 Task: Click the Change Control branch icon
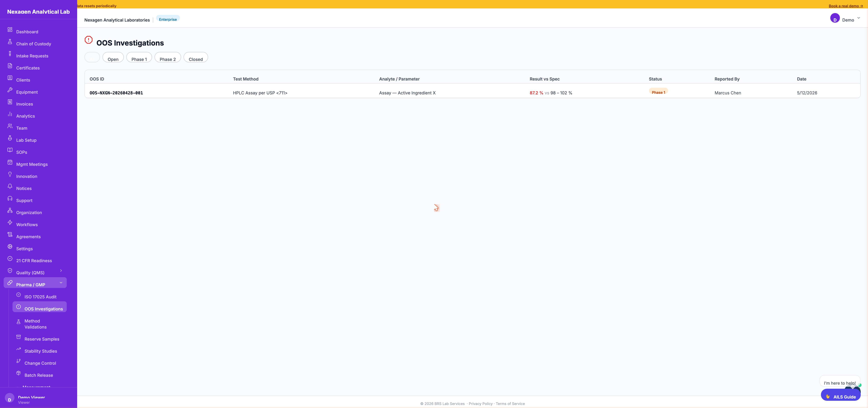click(x=19, y=361)
